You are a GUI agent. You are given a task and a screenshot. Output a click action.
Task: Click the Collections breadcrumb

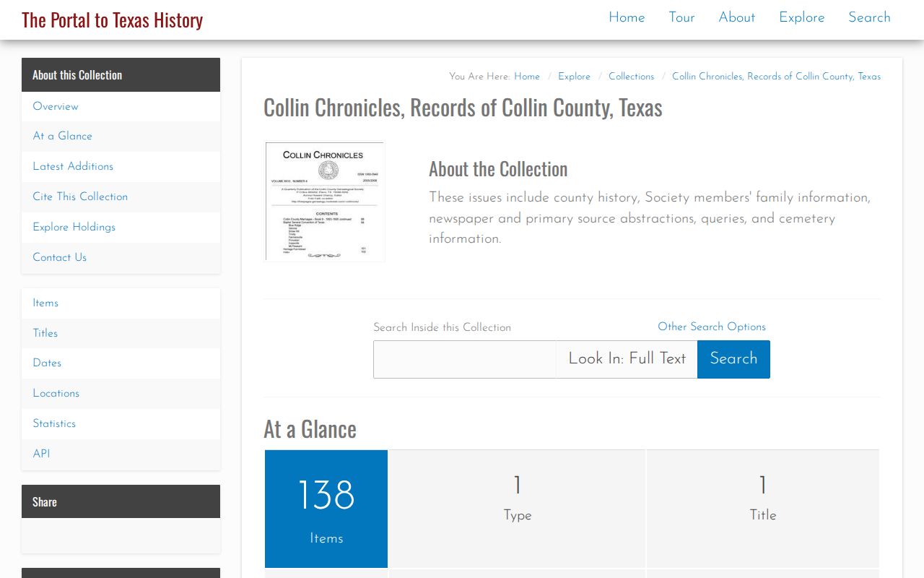[x=631, y=77]
